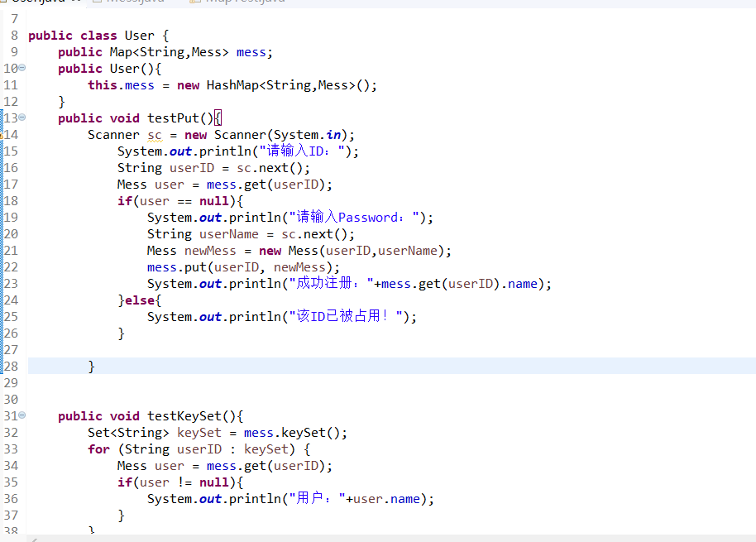Click the closing brace on highlighted line 28

point(92,367)
